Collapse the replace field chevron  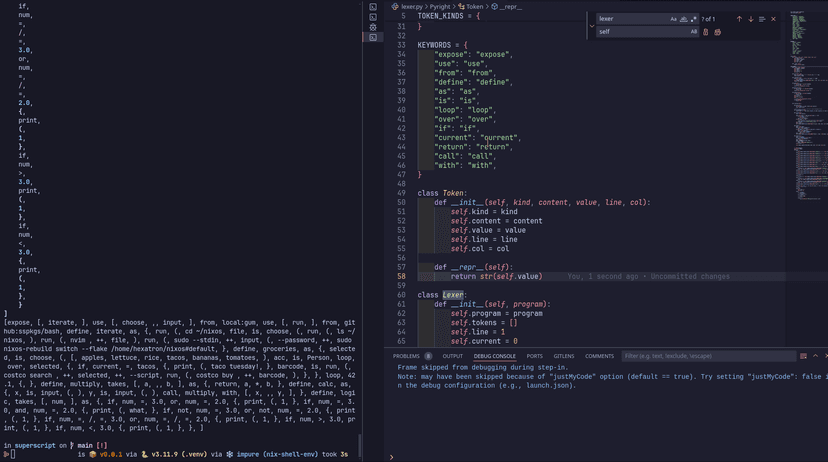[x=591, y=25]
